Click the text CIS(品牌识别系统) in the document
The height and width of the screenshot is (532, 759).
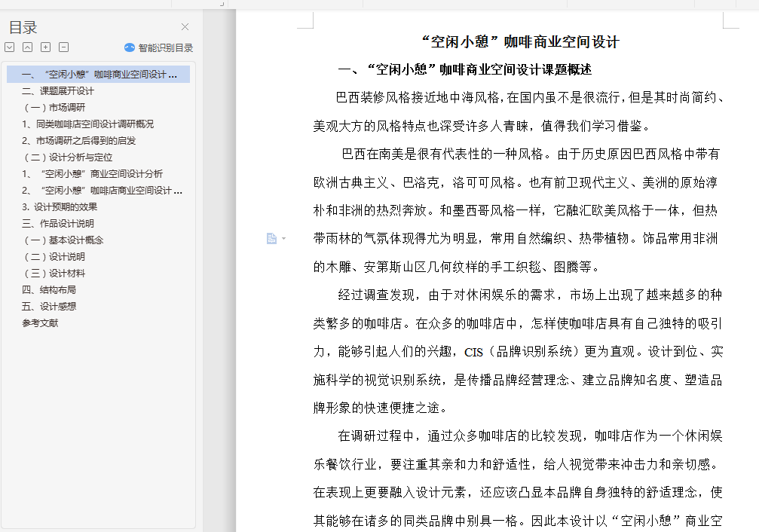(x=522, y=352)
